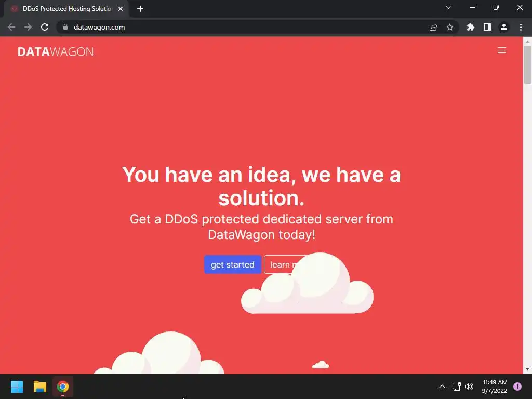Share this page icon
This screenshot has height=399, width=532.
tap(433, 27)
